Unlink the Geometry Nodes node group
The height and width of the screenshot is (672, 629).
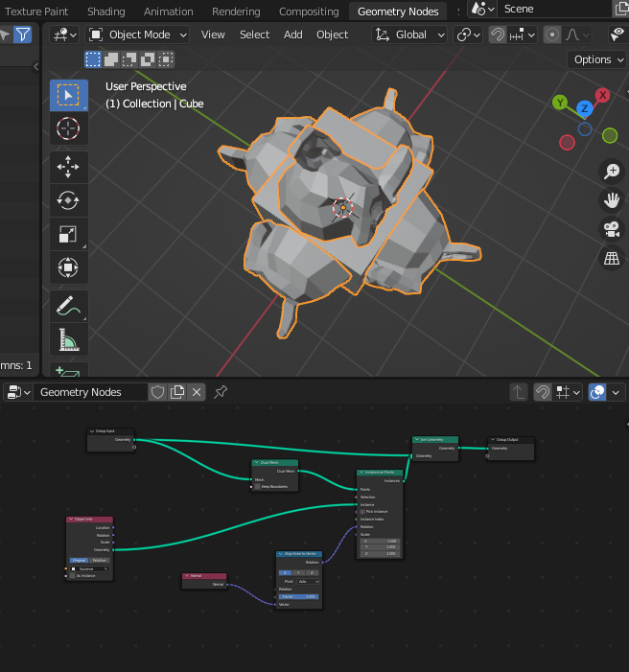(197, 392)
